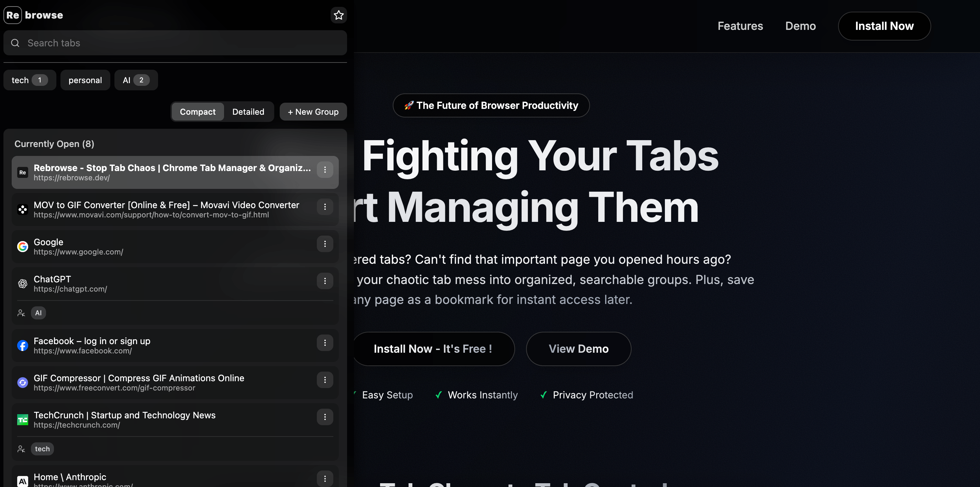Select the MOV to GIF Converter tab row
The image size is (980, 487).
point(175,209)
